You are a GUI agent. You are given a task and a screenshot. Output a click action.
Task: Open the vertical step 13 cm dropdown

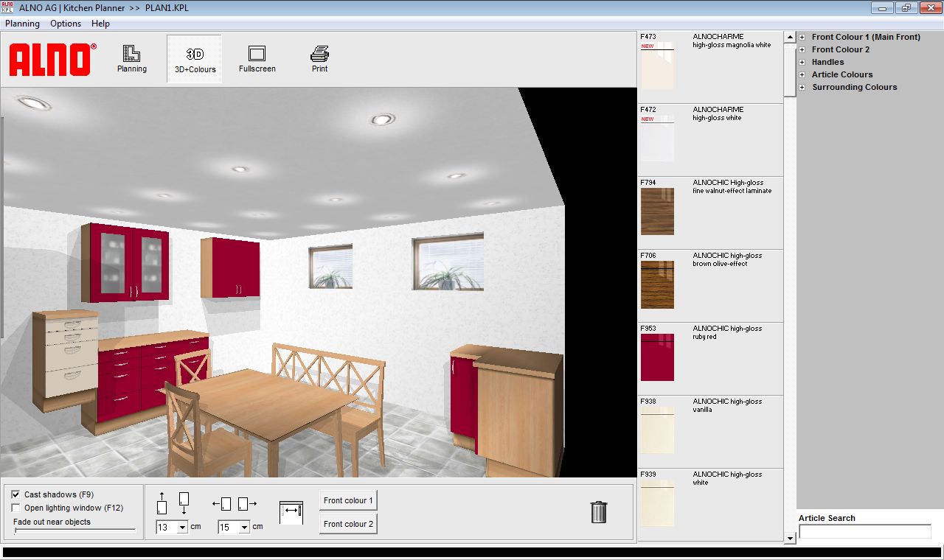182,528
